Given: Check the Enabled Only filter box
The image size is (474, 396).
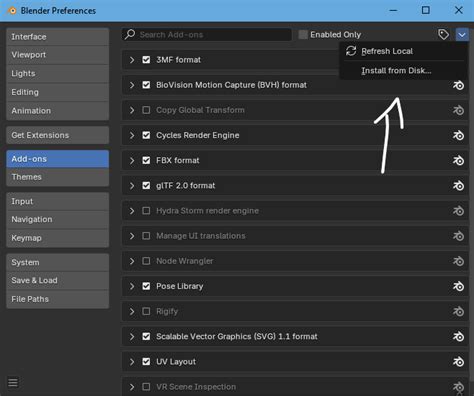Looking at the screenshot, I should (x=303, y=34).
